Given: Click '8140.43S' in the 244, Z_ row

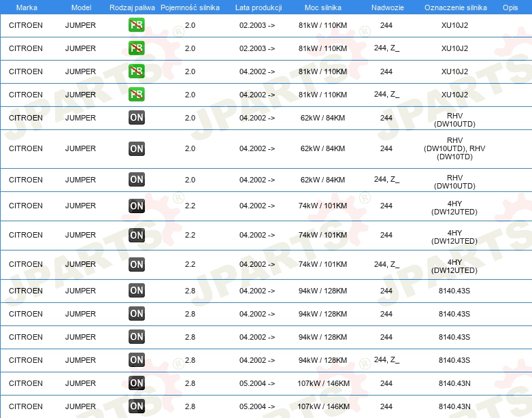Looking at the screenshot, I should pos(454,360).
